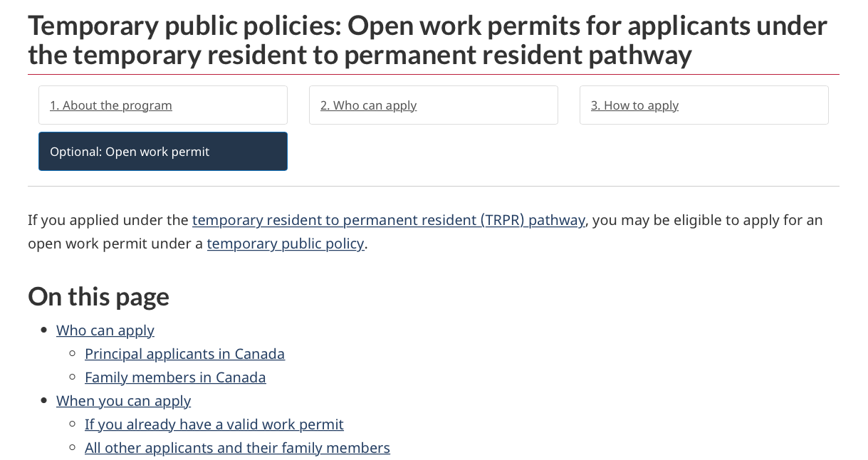This screenshot has height=460, width=868.
Task: Follow the TRPR pathway link in the intro paragraph
Action: click(389, 220)
